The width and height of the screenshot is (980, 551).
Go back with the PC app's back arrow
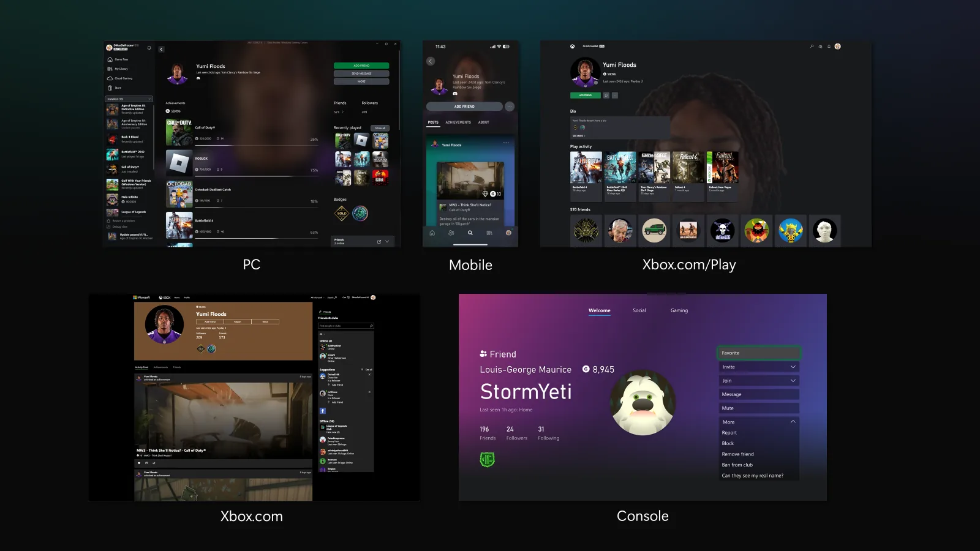161,49
